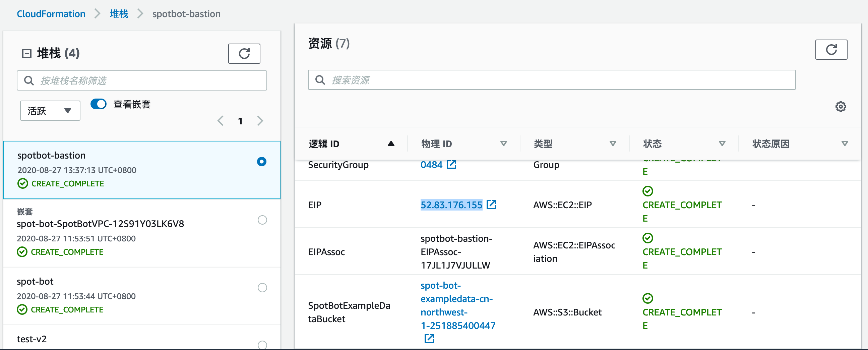Open the 状态原因 column filter arrow
The width and height of the screenshot is (868, 350).
(845, 143)
